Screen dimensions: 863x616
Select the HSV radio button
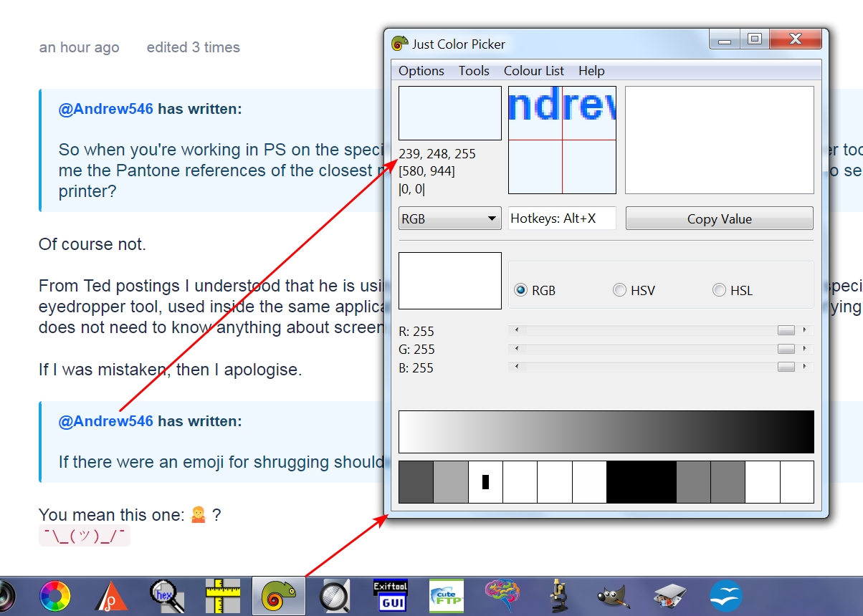click(x=619, y=290)
